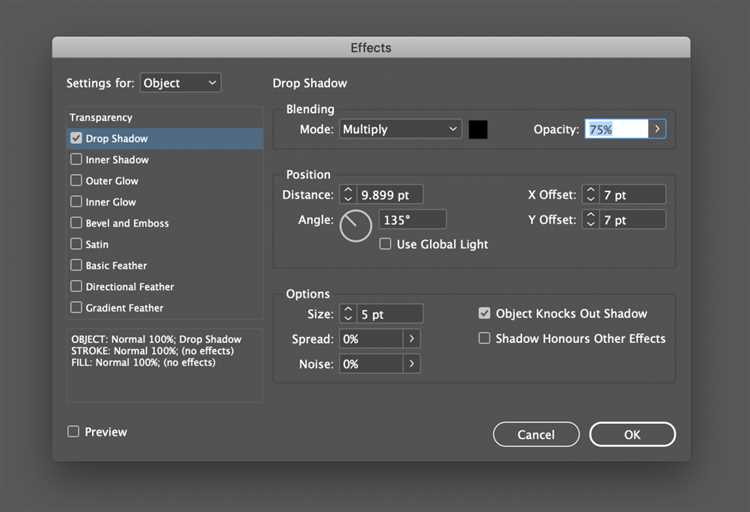
Task: Click the Size stepper arrows
Action: [x=348, y=314]
